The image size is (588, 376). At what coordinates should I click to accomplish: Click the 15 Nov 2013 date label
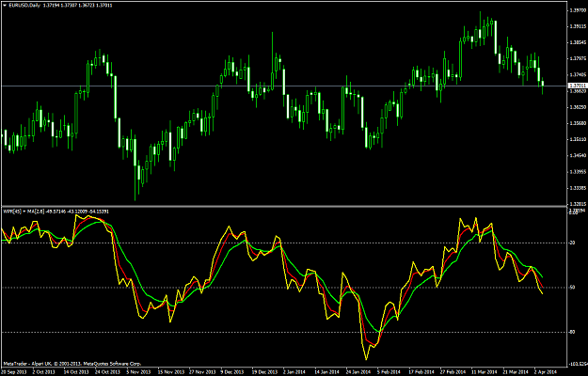[x=169, y=372]
